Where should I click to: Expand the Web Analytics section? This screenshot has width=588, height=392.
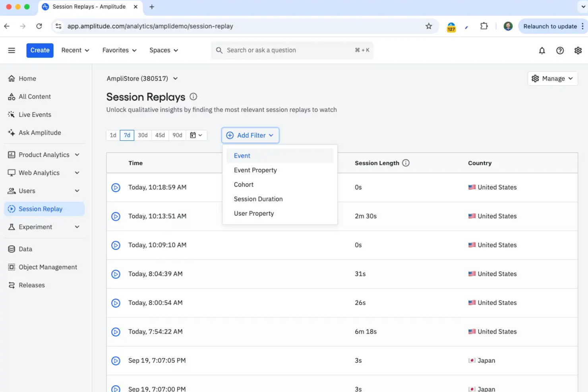point(44,173)
